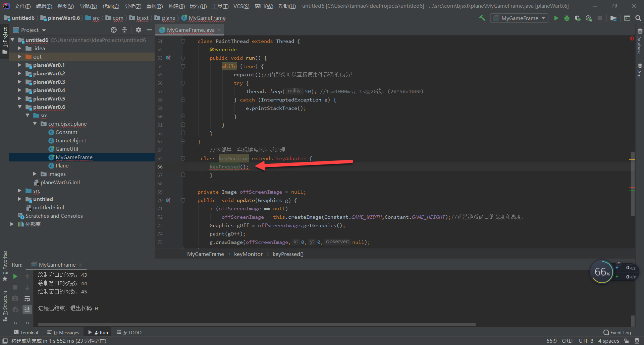Image resolution: width=644 pixels, height=345 pixels.
Task: Click the Run panel stop square
Action: 15,287
